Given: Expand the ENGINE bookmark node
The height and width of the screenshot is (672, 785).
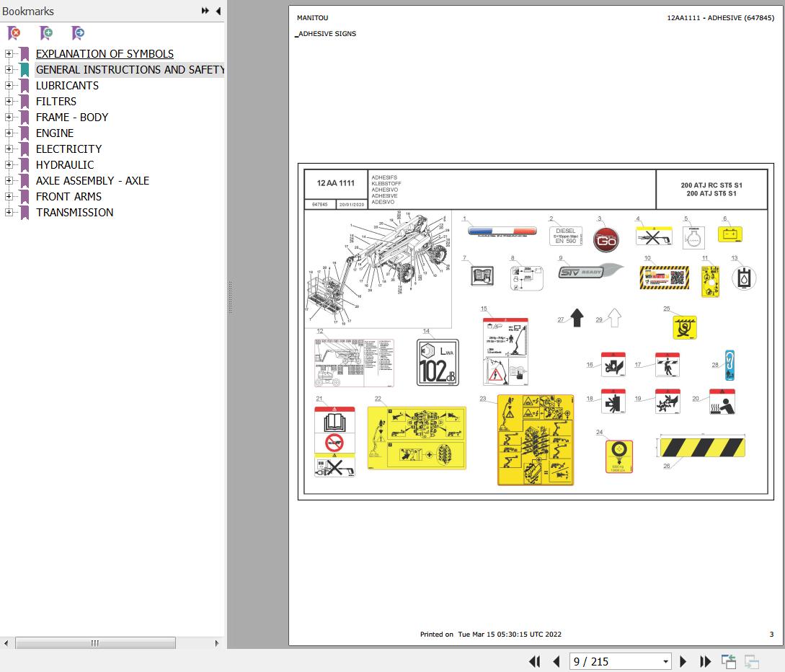Looking at the screenshot, I should (x=9, y=133).
